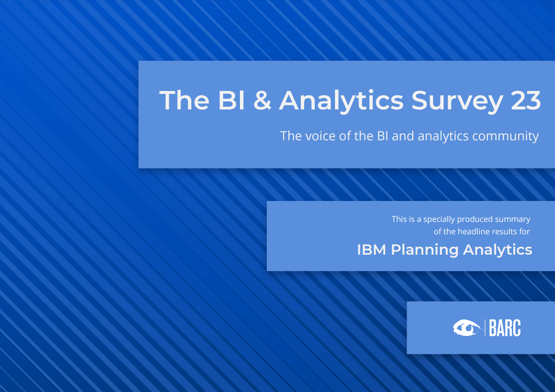
Task: Click the word IBM in product name
Action: point(371,250)
